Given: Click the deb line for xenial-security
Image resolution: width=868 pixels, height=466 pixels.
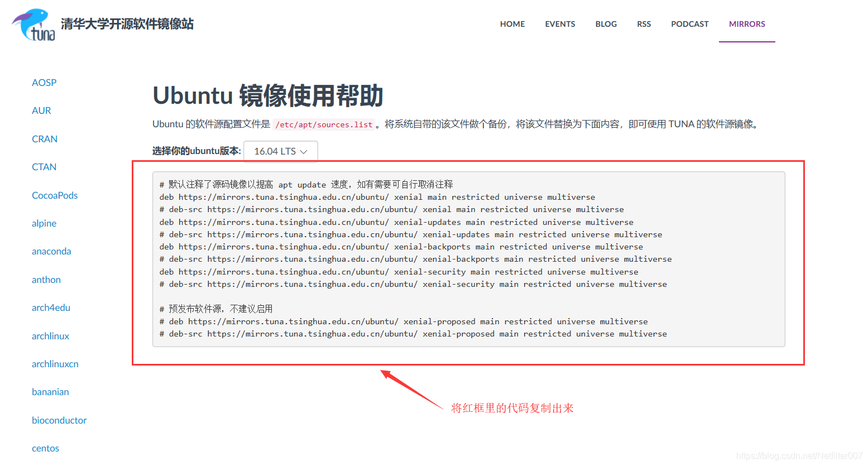Looking at the screenshot, I should [399, 272].
